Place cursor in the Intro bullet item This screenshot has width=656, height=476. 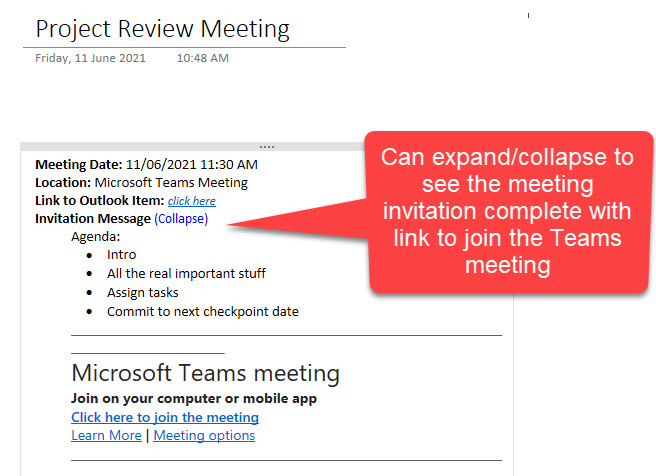(x=122, y=255)
